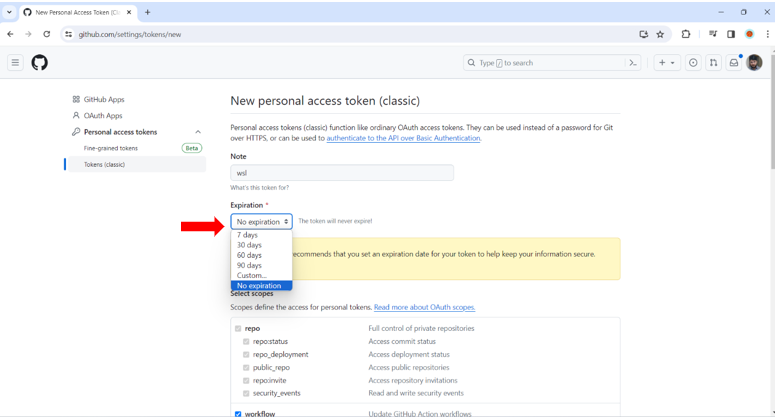Open the install app icon in address bar

(644, 34)
